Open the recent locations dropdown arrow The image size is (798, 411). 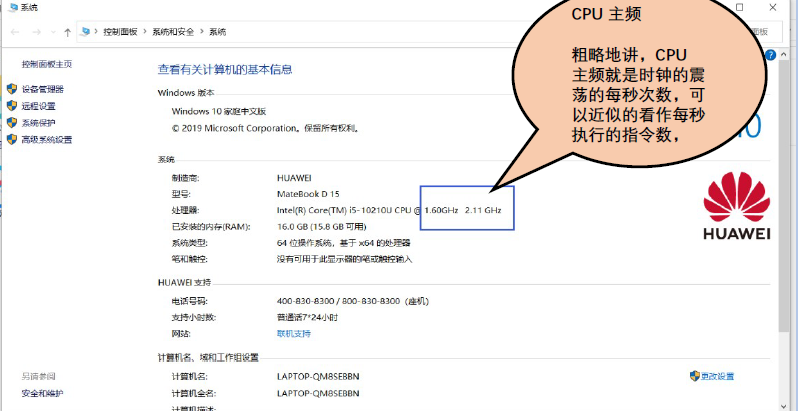click(x=53, y=32)
